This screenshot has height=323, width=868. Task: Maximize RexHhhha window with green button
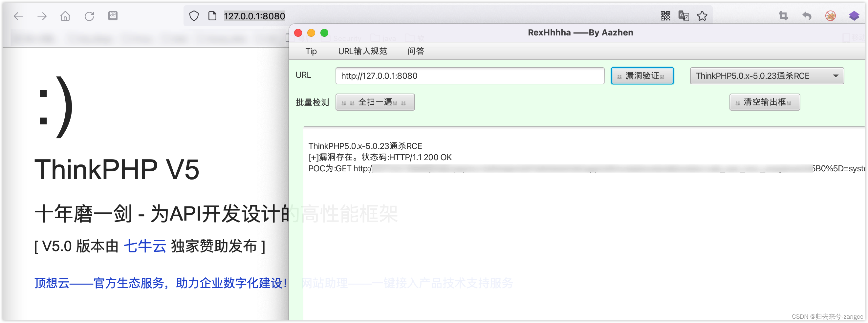coord(324,33)
